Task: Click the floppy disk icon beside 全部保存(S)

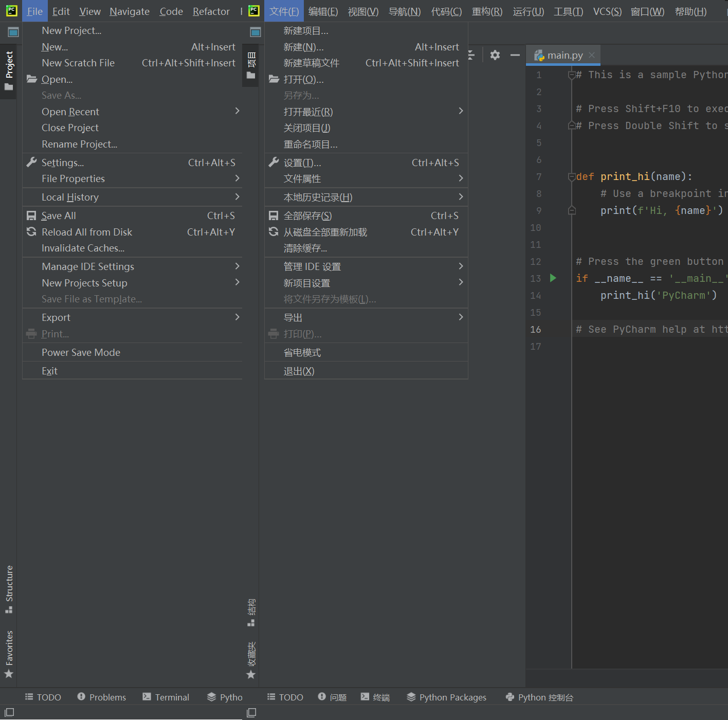Action: click(x=274, y=215)
